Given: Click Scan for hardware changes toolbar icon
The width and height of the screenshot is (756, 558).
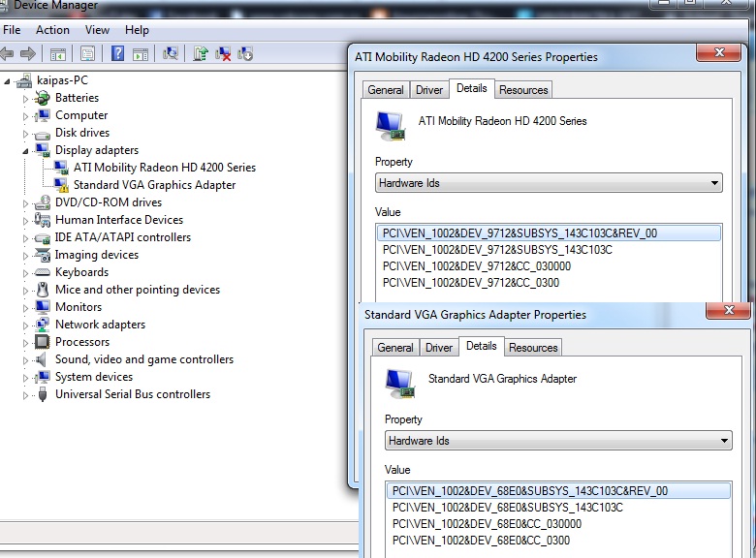Looking at the screenshot, I should tap(171, 54).
